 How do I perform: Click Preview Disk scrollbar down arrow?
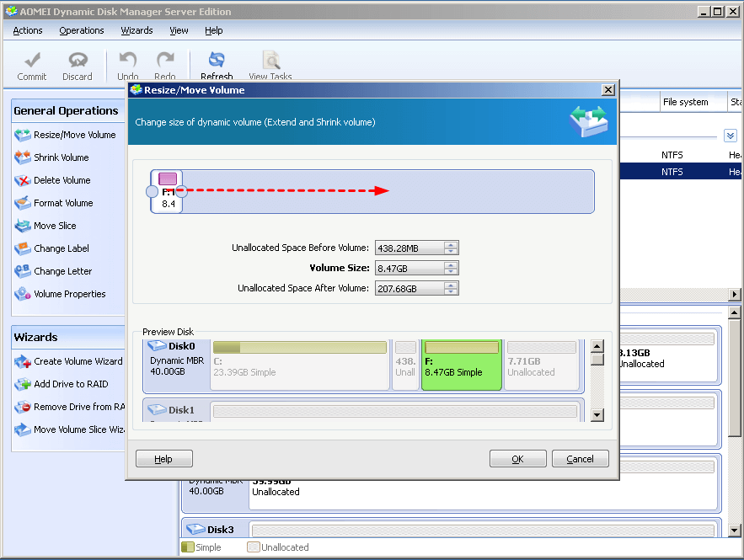pyautogui.click(x=597, y=415)
